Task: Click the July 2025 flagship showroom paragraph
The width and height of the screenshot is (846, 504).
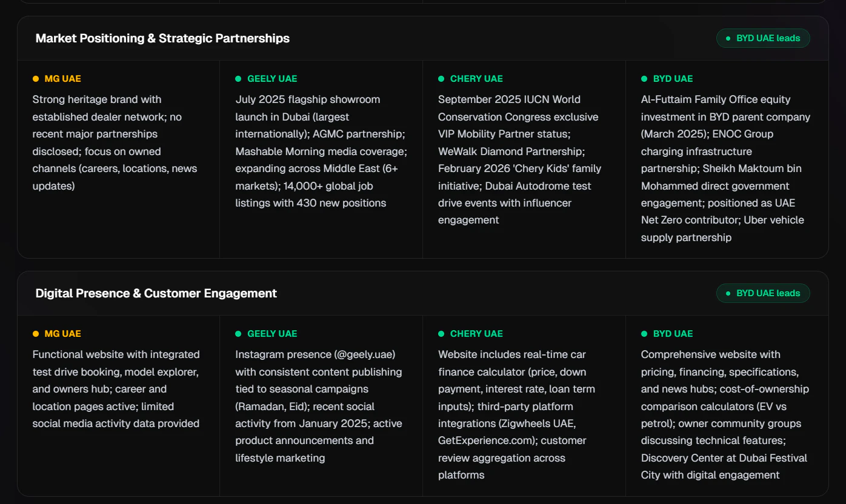Action: click(321, 151)
